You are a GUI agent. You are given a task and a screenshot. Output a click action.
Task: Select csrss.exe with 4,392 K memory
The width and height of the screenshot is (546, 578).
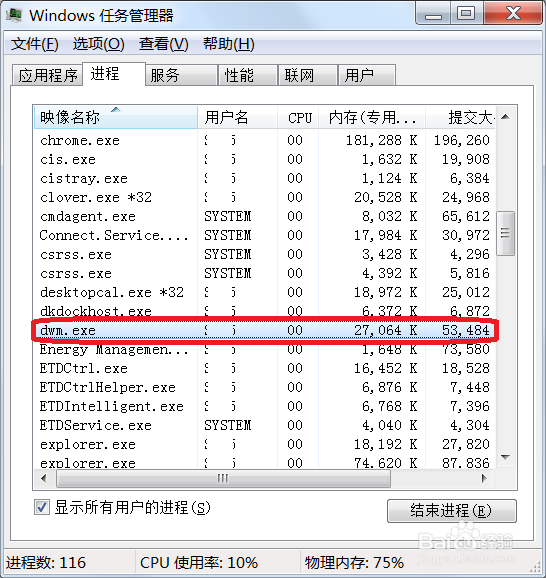[265, 274]
